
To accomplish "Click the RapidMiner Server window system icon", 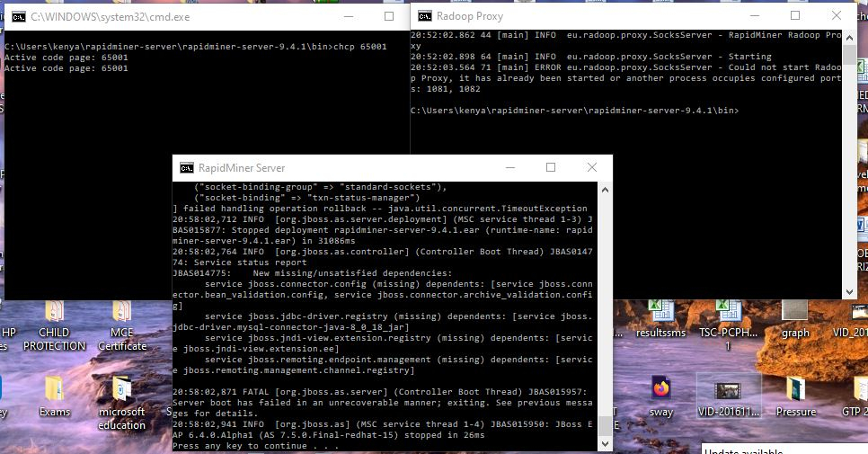I will (x=187, y=168).
